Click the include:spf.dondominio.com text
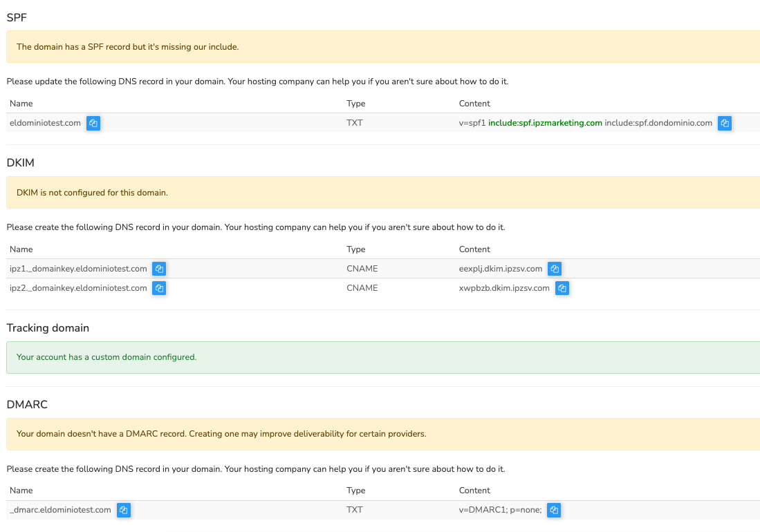760x532 pixels. (x=658, y=123)
